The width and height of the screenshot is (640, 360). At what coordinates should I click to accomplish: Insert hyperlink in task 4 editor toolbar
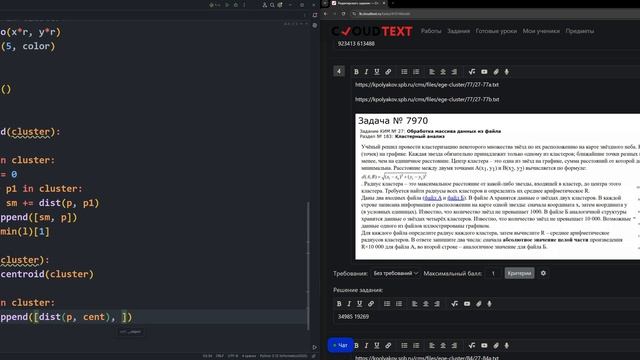click(x=388, y=72)
